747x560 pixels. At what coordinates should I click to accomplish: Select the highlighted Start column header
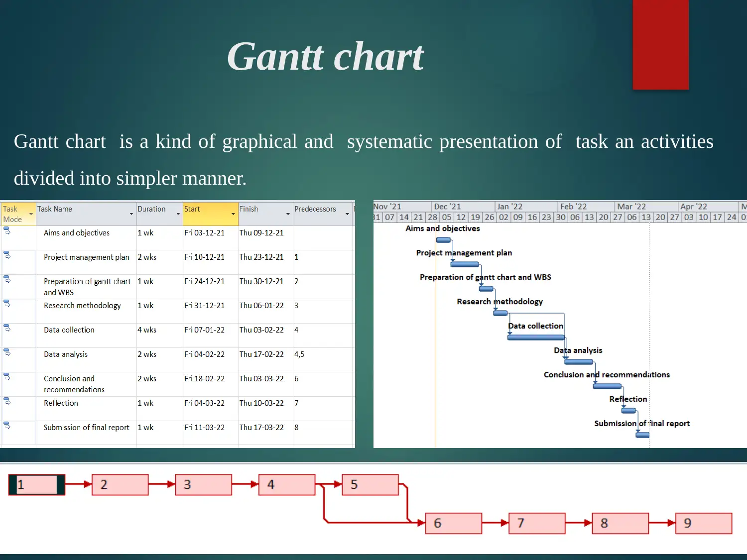[210, 214]
